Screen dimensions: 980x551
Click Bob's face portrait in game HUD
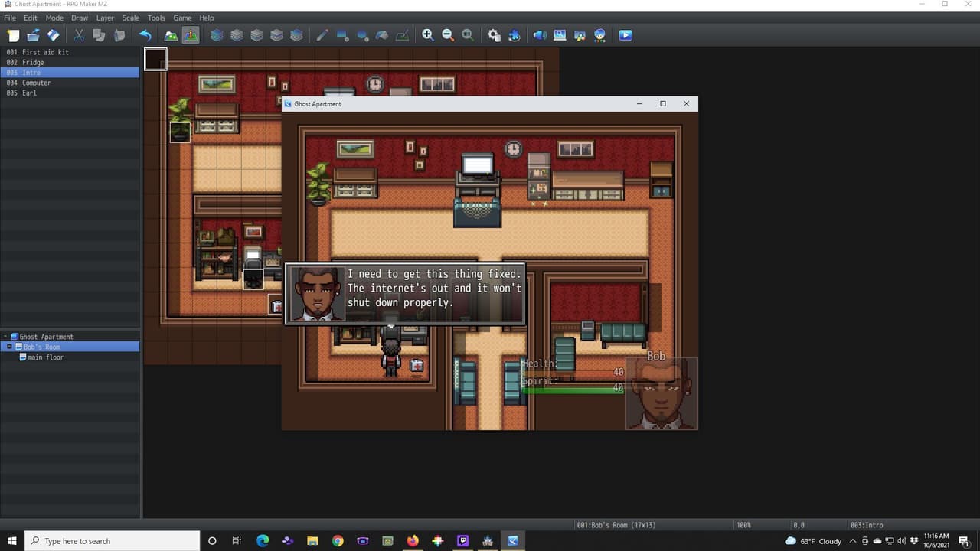click(x=661, y=393)
